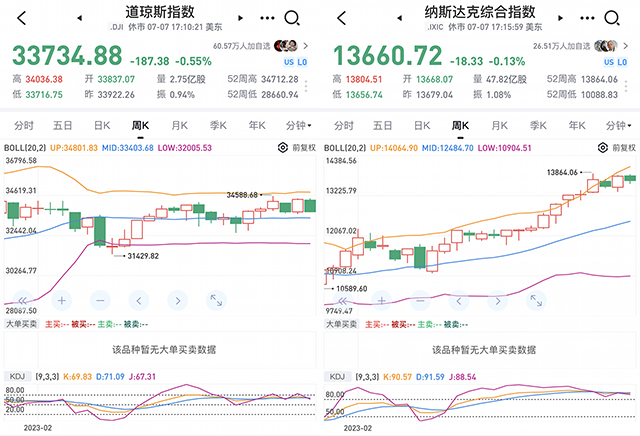Tap KDJ indicator button on Dow Jones
Screen dimensions: 640x436
[x=17, y=376]
